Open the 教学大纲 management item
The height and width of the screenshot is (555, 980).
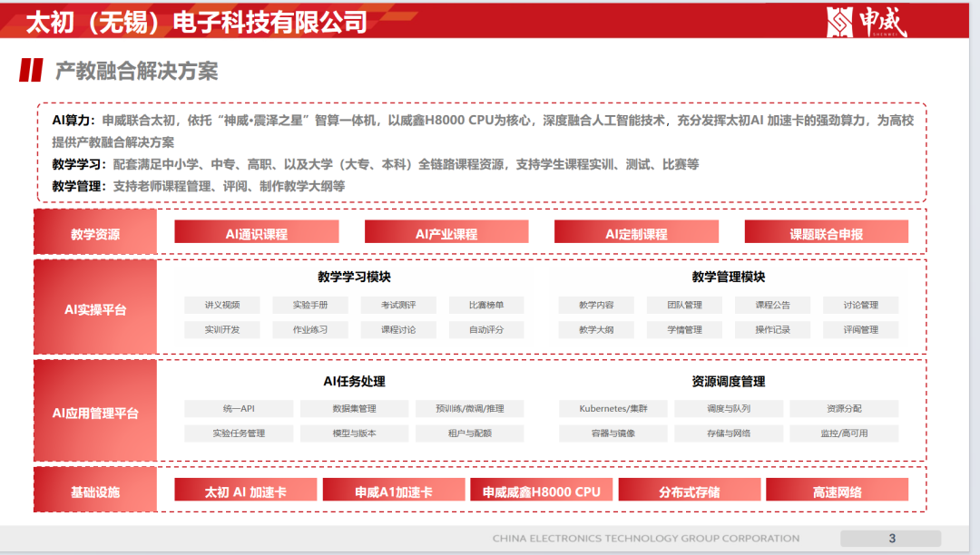point(596,329)
